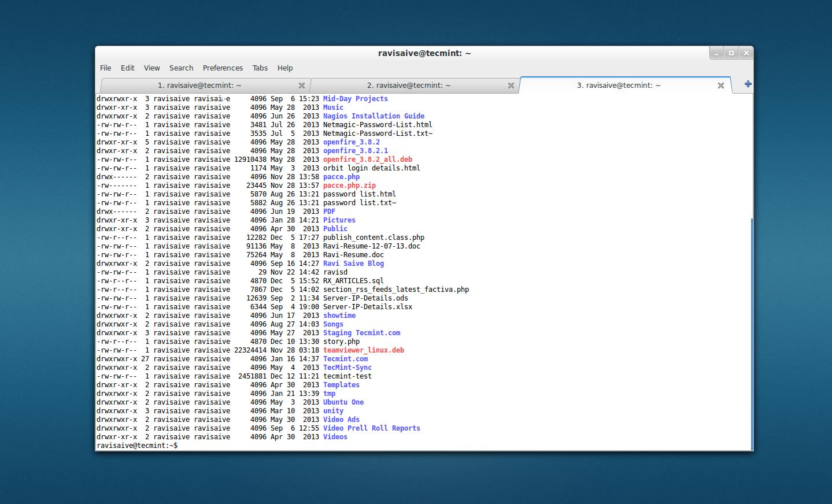The height and width of the screenshot is (504, 832).
Task: Open the View menu
Action: point(151,68)
